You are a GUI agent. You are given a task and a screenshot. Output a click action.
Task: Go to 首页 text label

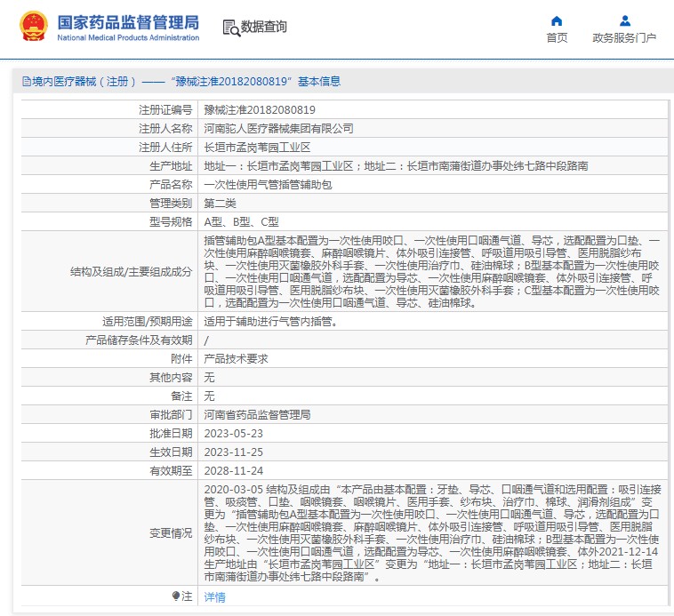pyautogui.click(x=557, y=38)
